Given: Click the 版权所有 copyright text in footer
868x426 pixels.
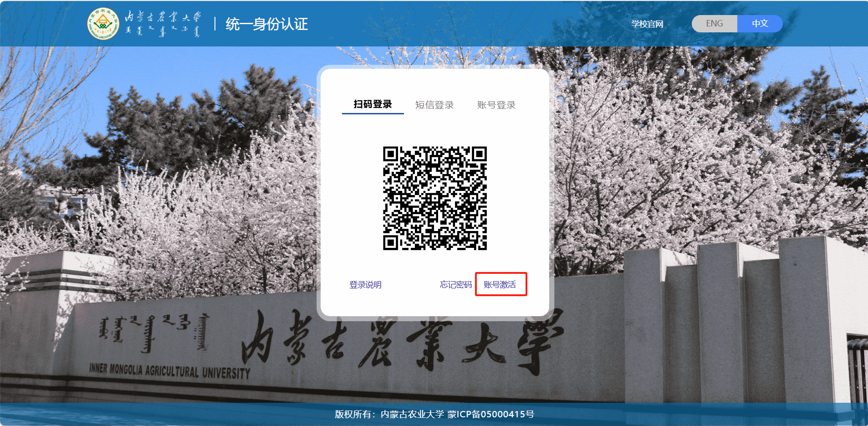Looking at the screenshot, I should (x=353, y=414).
